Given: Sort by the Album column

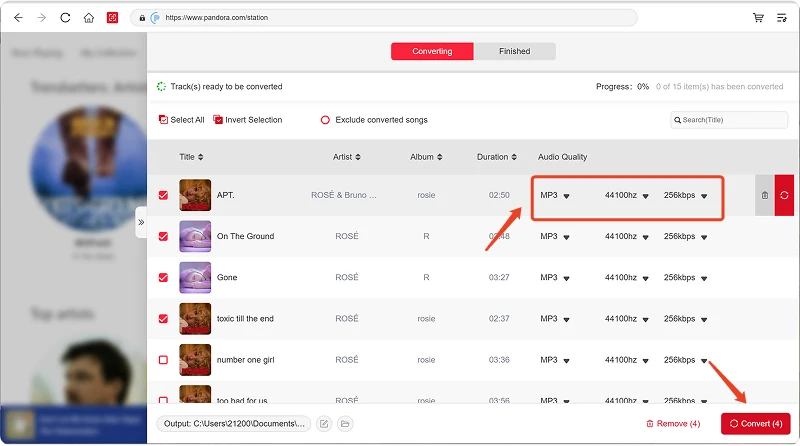Looking at the screenshot, I should point(426,157).
